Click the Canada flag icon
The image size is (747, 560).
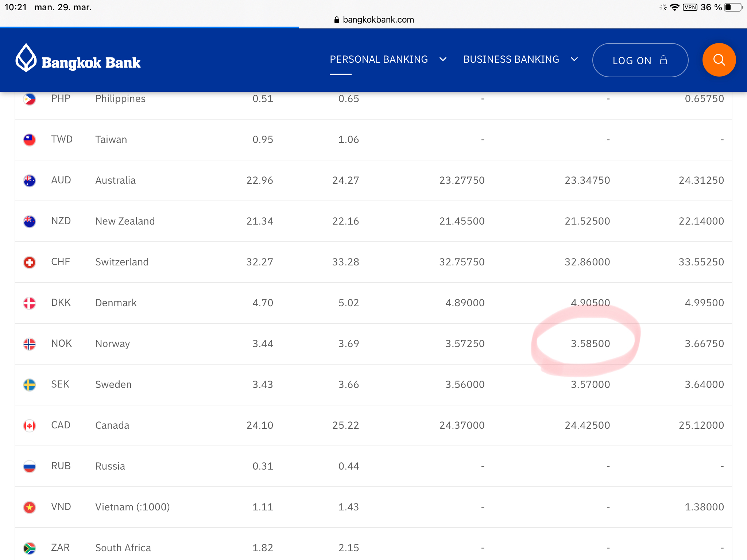click(30, 425)
